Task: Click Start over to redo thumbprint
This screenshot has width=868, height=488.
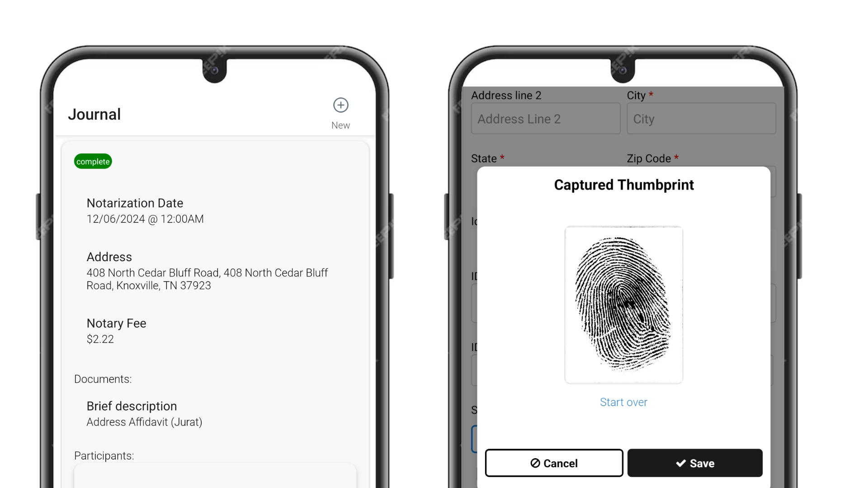Action: (x=623, y=402)
